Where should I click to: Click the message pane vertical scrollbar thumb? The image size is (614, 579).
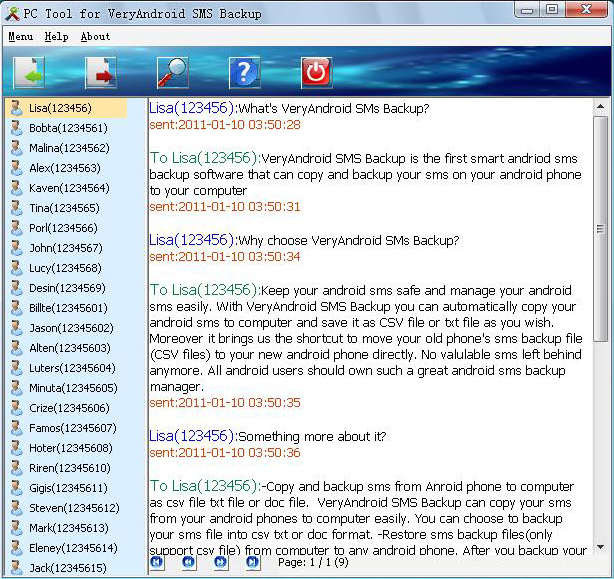pyautogui.click(x=600, y=229)
